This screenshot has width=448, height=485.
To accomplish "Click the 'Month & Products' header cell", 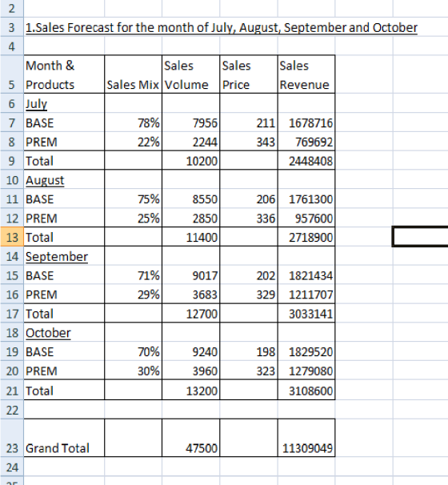I will pyautogui.click(x=64, y=74).
